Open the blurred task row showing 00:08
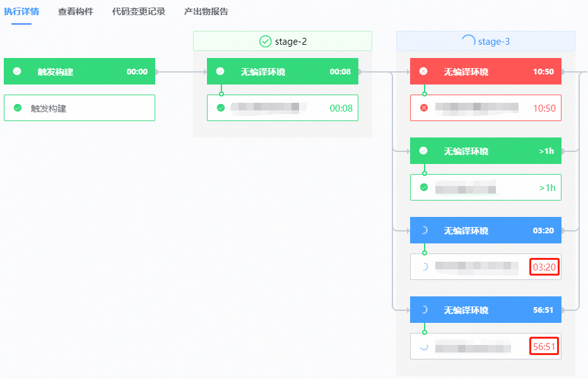The width and height of the screenshot is (588, 379). tap(283, 108)
